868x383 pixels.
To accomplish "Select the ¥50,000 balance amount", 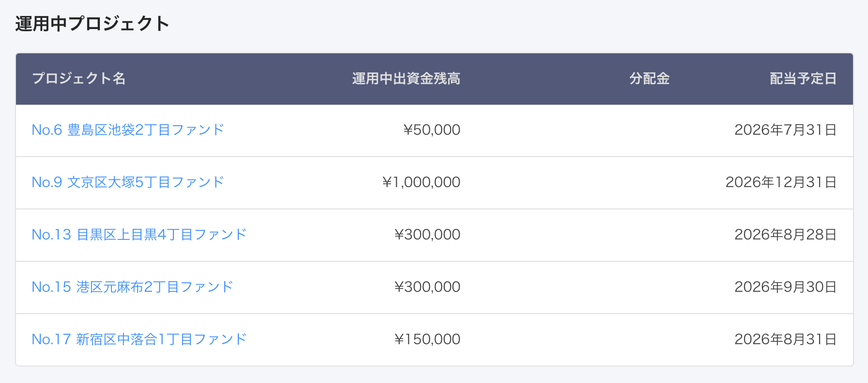I will [432, 130].
